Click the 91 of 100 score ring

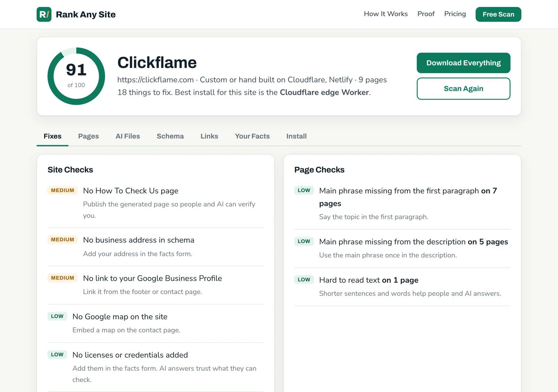76,76
